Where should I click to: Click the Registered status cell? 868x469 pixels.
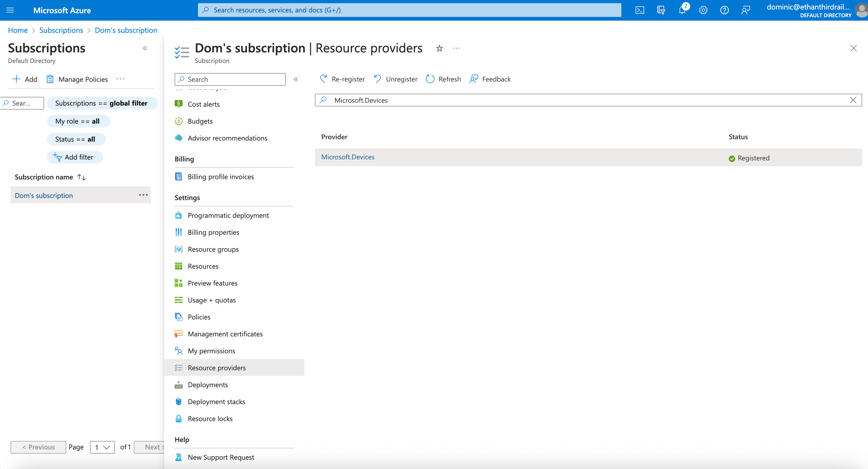pyautogui.click(x=749, y=158)
